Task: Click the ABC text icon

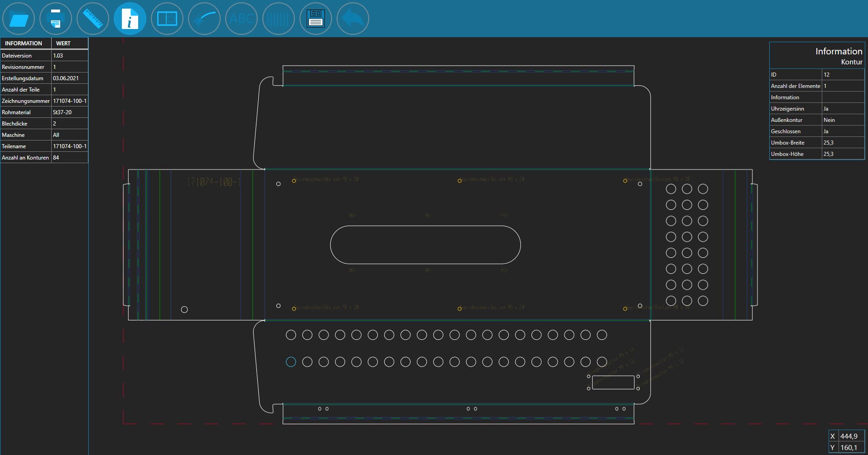Action: click(241, 19)
